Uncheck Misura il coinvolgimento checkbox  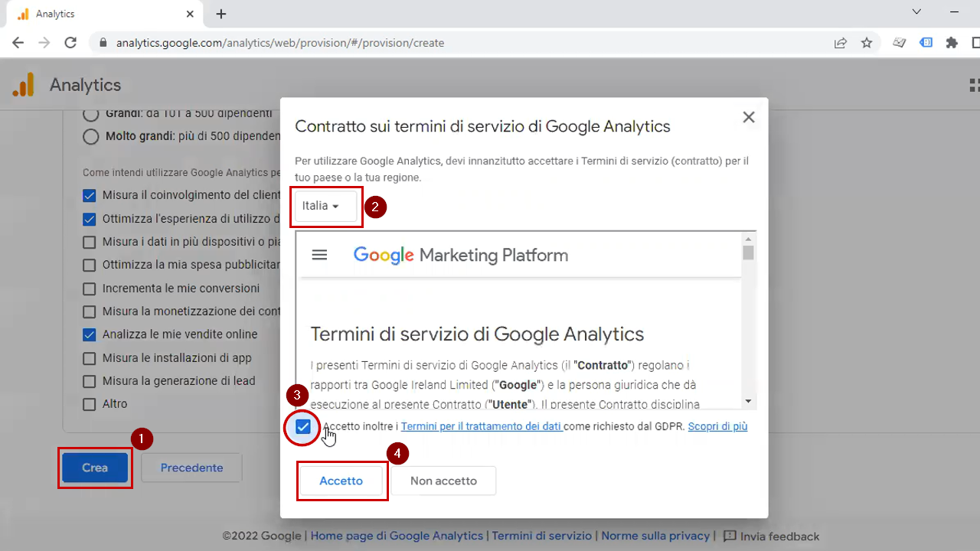[89, 195]
